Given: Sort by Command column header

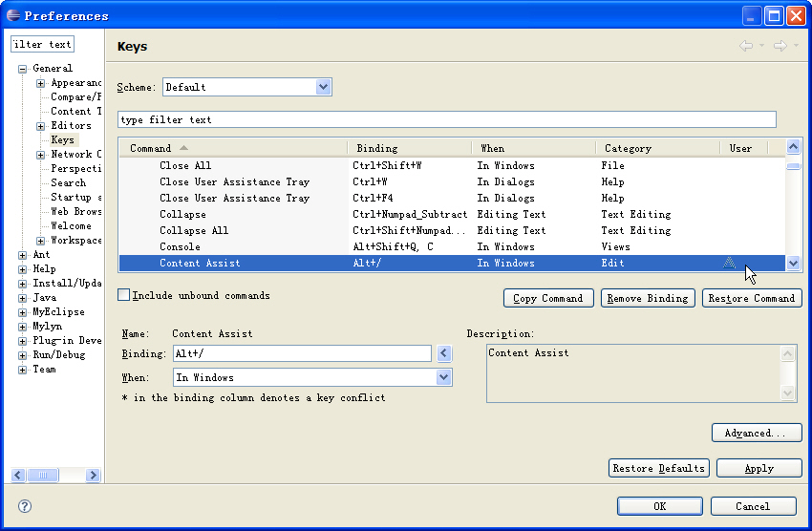Looking at the screenshot, I should coord(233,149).
